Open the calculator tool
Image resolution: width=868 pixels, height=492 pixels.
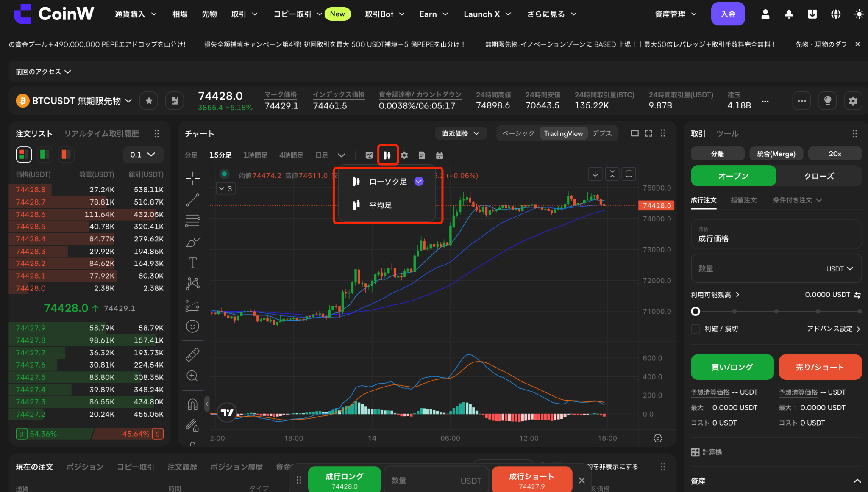point(707,452)
